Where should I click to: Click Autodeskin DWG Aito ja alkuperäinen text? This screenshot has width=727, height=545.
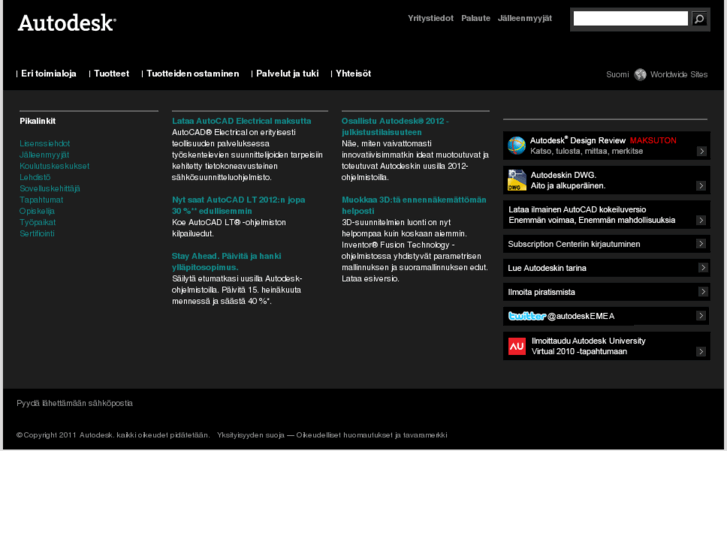[568, 180]
